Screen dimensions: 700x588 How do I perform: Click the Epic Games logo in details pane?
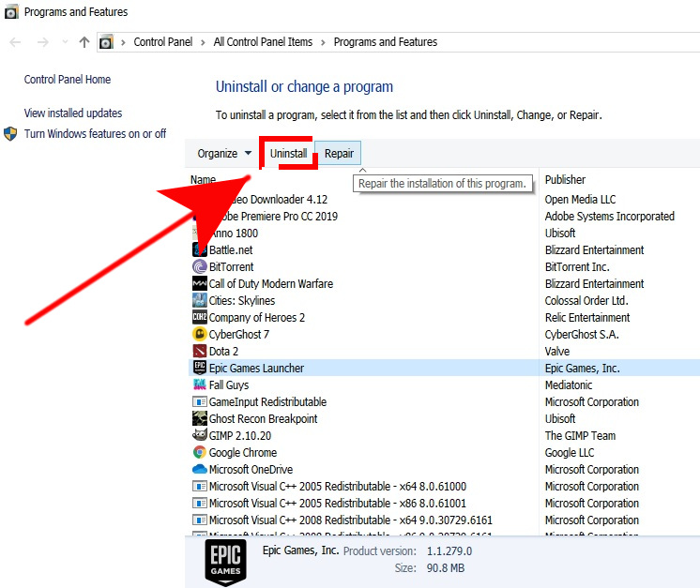point(226,563)
